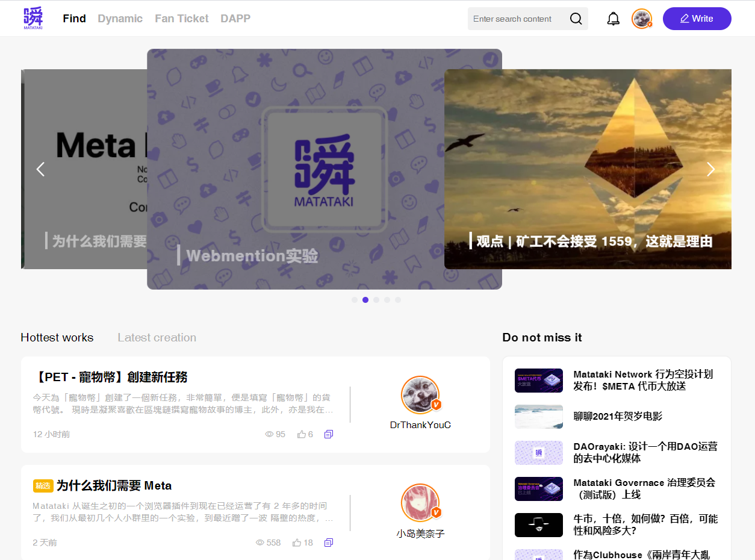Click thumbnail beside 牛市，十倍 article

539,525
